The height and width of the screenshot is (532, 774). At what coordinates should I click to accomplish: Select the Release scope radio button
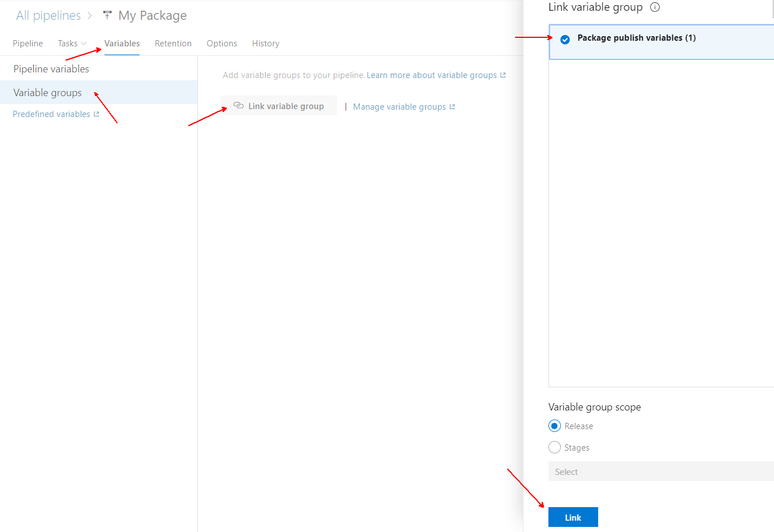click(554, 426)
